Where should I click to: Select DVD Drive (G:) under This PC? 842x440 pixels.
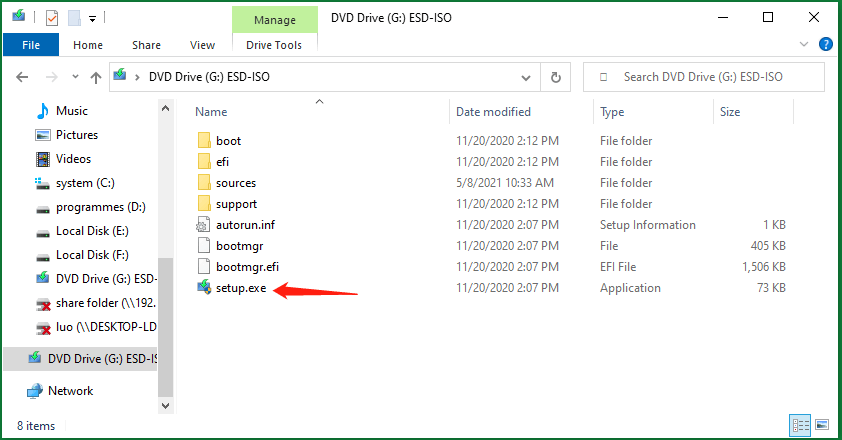106,279
